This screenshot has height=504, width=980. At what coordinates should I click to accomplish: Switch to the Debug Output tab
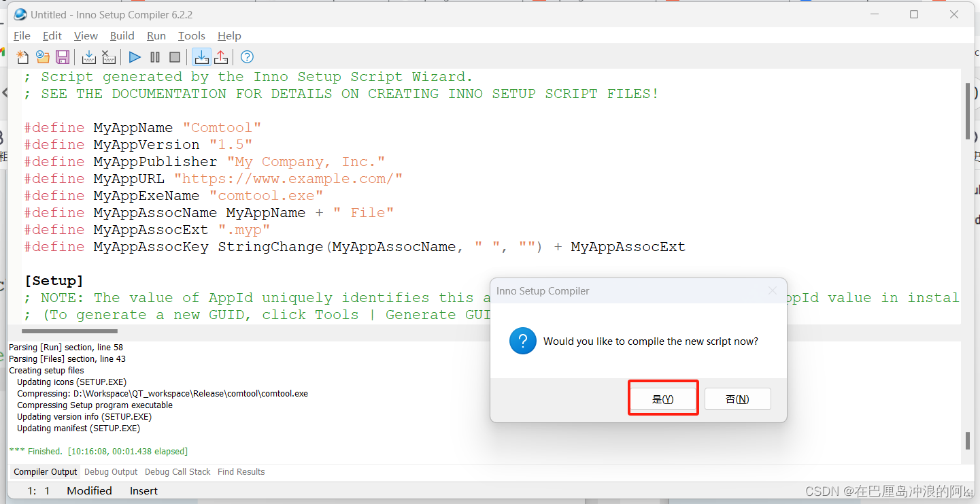pos(110,471)
